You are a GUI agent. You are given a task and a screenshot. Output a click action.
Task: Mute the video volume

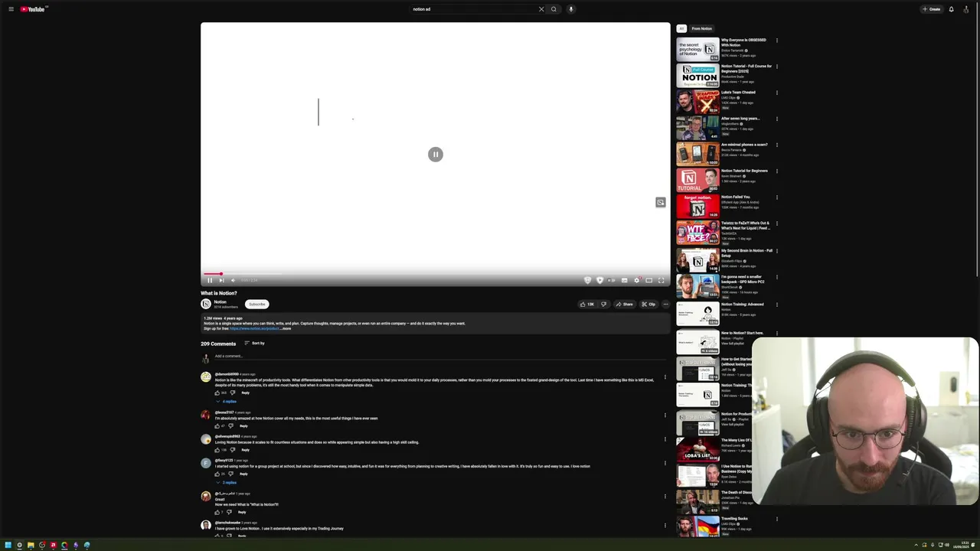click(234, 280)
